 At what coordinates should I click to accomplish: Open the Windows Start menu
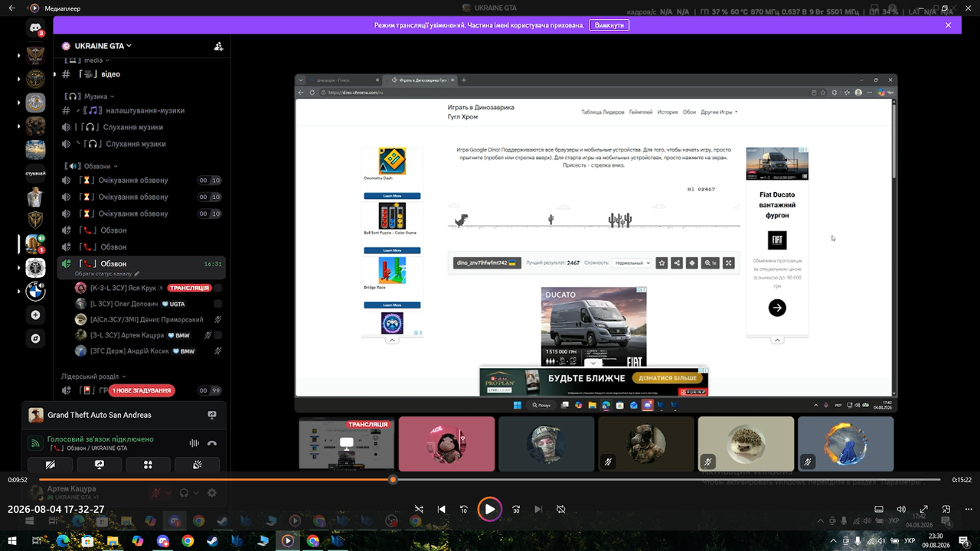(x=11, y=541)
